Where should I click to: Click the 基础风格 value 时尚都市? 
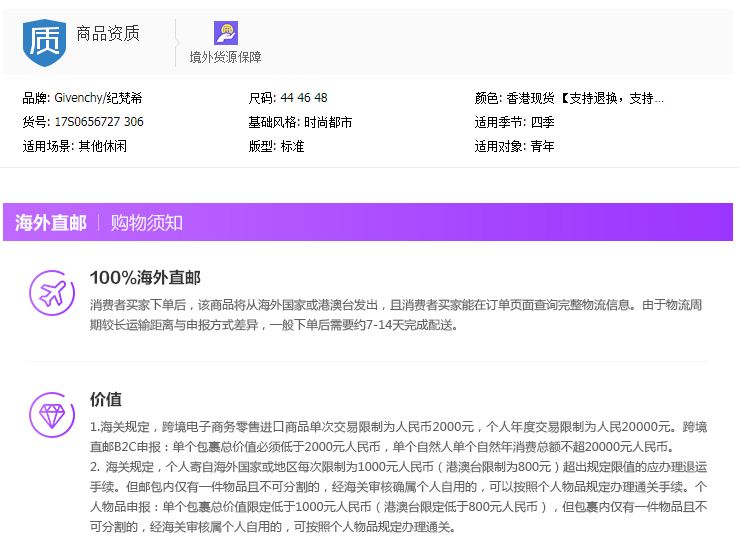(x=328, y=122)
